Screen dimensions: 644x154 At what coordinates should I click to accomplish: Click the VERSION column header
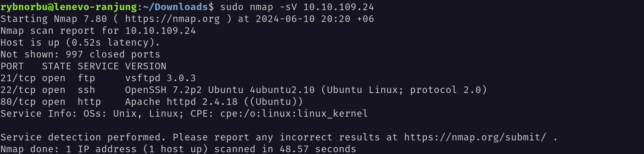146,66
